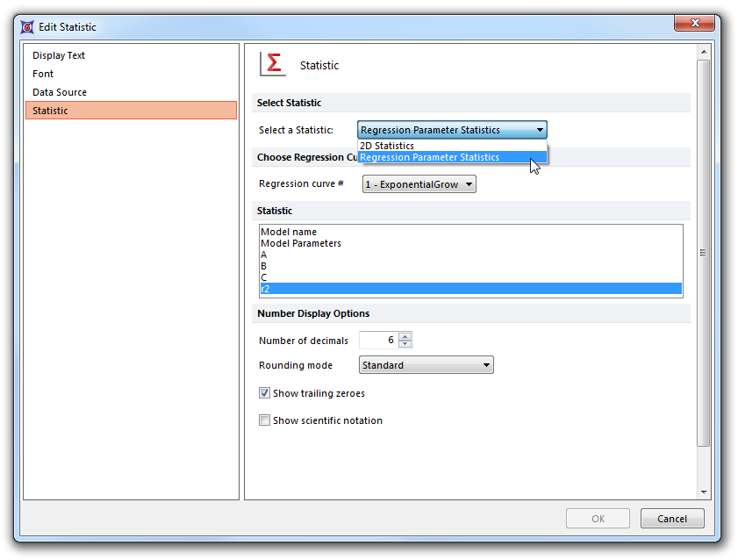Image resolution: width=738 pixels, height=560 pixels.
Task: Enable Show scientific notation checkbox
Action: [264, 420]
